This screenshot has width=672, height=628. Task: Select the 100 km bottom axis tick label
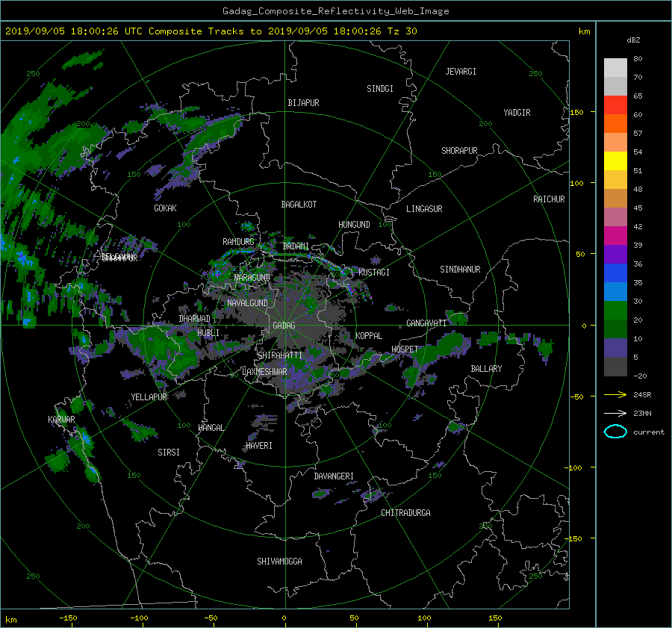tap(424, 618)
